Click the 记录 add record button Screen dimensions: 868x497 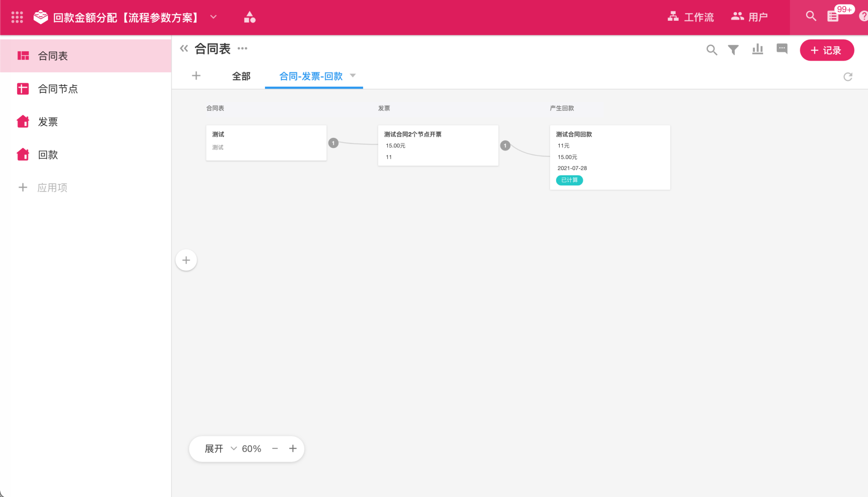click(826, 50)
